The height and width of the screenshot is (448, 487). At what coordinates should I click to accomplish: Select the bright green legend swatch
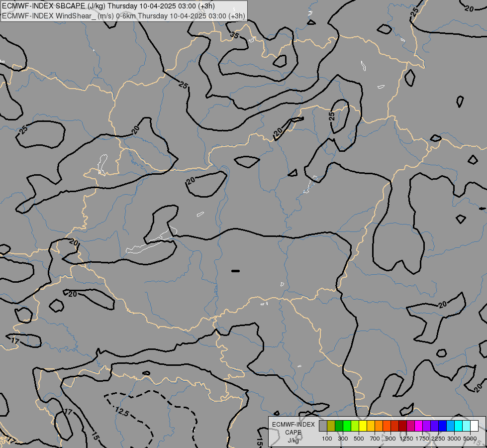point(347,426)
